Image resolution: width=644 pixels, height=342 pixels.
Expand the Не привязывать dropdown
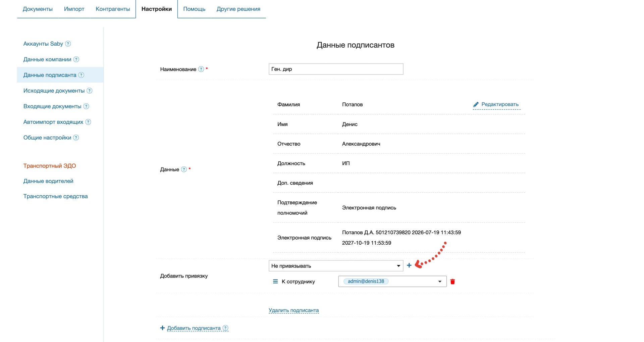point(336,266)
